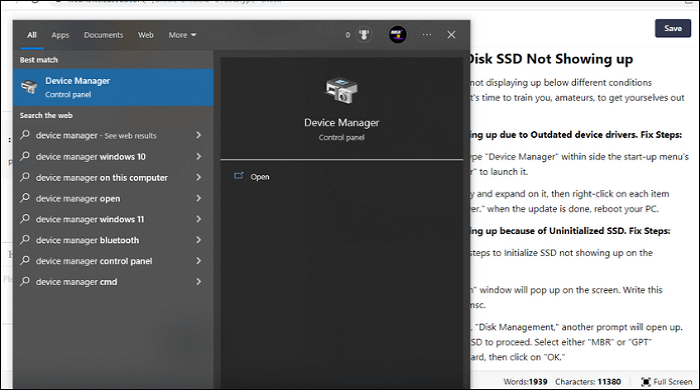Click search icon beside 'device manager on this computer'
The width and height of the screenshot is (700, 390).
25,177
